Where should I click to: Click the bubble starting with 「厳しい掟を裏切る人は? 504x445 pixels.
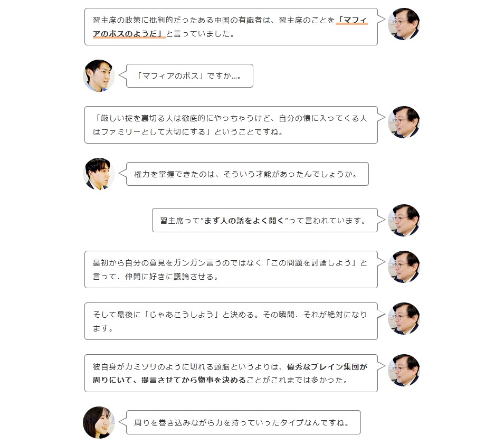pyautogui.click(x=231, y=125)
